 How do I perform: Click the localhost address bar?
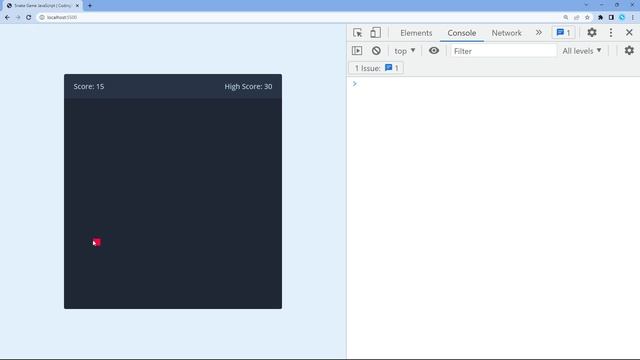(300, 18)
